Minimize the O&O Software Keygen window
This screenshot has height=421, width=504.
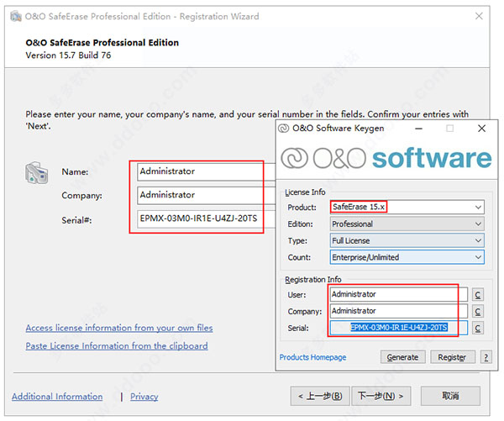tap(418, 129)
